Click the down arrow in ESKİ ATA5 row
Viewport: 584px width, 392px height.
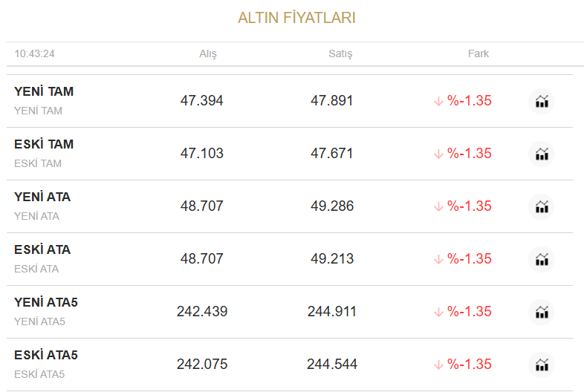pyautogui.click(x=438, y=365)
